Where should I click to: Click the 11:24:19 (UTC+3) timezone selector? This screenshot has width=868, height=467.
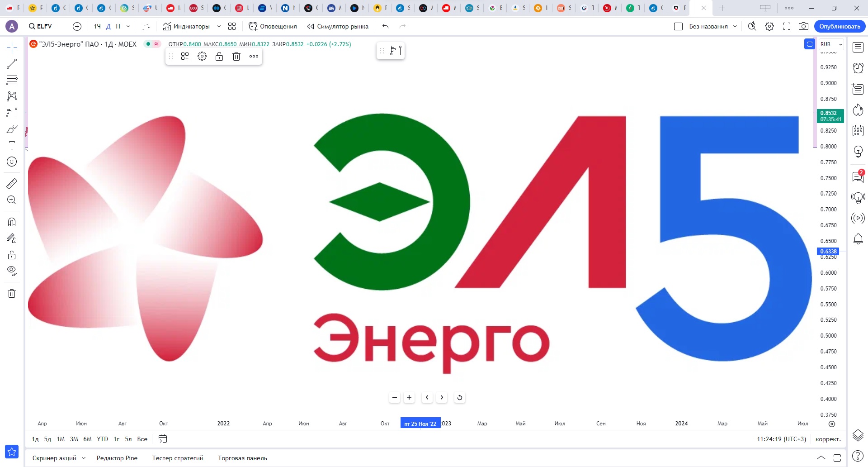point(781,439)
